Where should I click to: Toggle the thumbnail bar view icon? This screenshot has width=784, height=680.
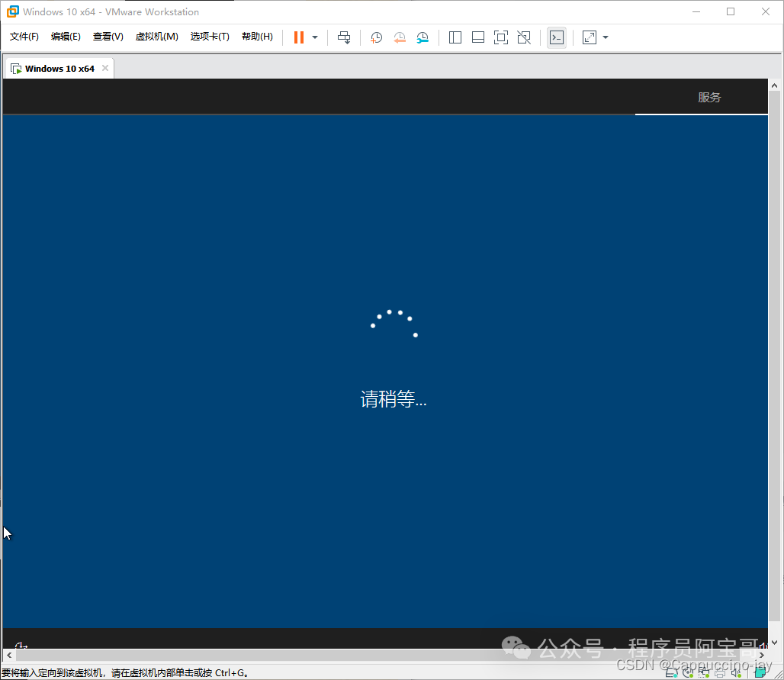(x=478, y=37)
